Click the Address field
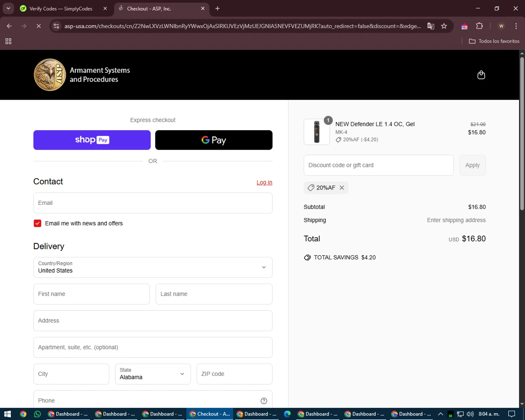The height and width of the screenshot is (420, 525). [x=153, y=321]
